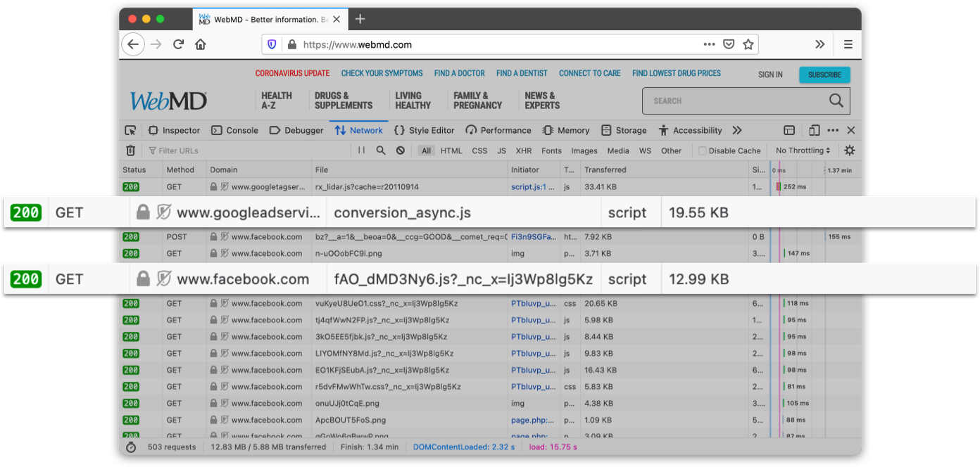Filter requests by JS

[x=501, y=151]
